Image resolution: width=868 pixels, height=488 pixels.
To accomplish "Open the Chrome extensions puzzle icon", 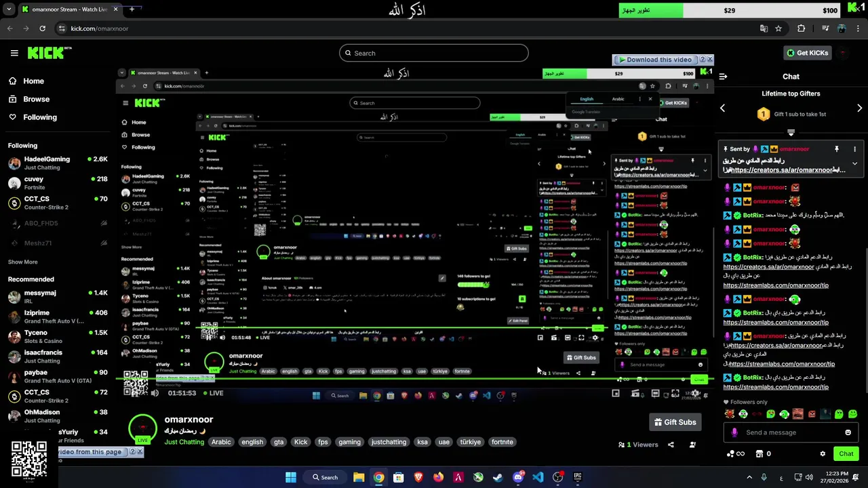I will coord(802,28).
